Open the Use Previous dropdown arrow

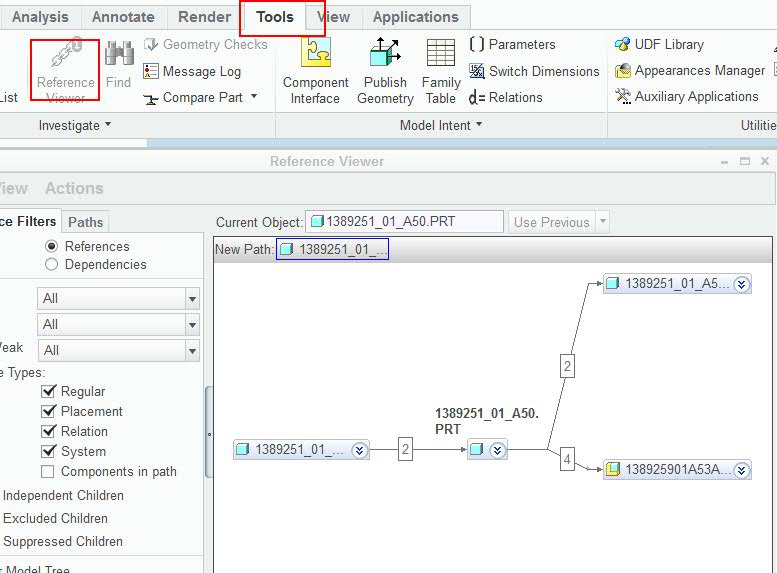[603, 222]
